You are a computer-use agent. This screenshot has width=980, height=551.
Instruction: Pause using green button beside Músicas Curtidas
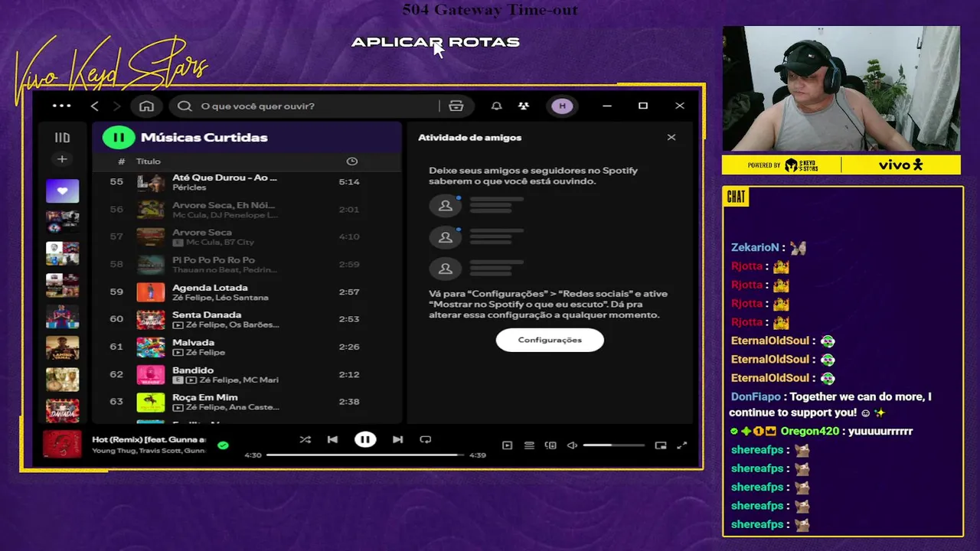(119, 138)
